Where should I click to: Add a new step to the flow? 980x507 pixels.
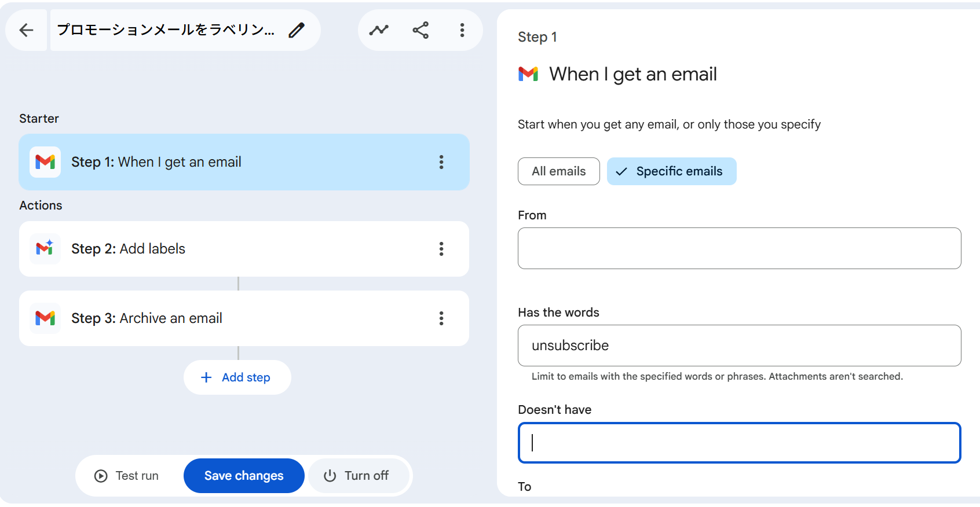click(237, 377)
